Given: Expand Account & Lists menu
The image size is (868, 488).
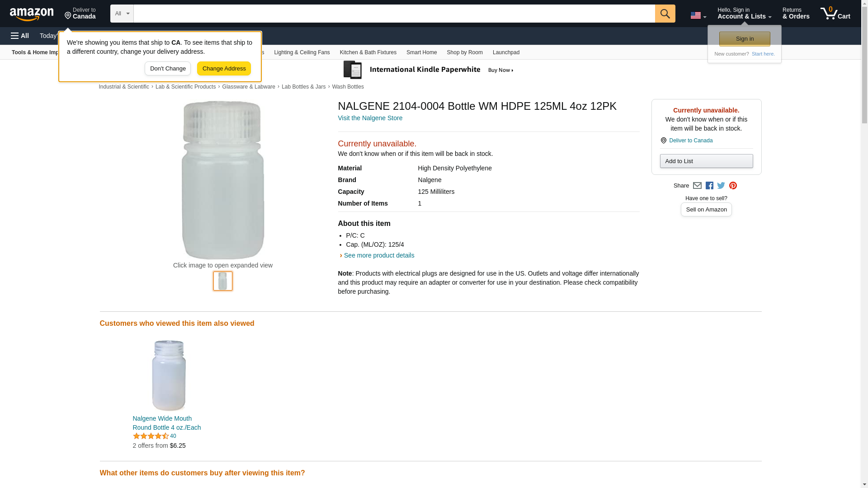Looking at the screenshot, I should click(x=744, y=14).
